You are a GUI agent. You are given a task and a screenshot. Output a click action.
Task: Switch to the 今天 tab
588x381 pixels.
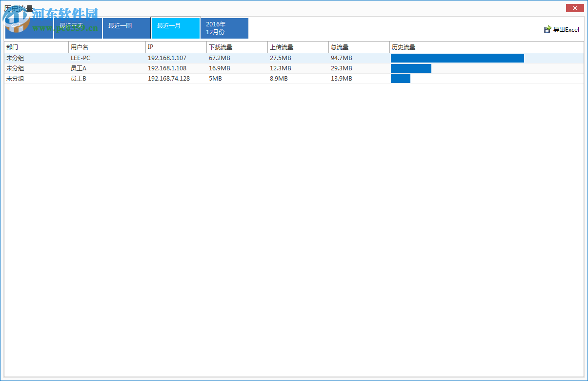point(29,28)
